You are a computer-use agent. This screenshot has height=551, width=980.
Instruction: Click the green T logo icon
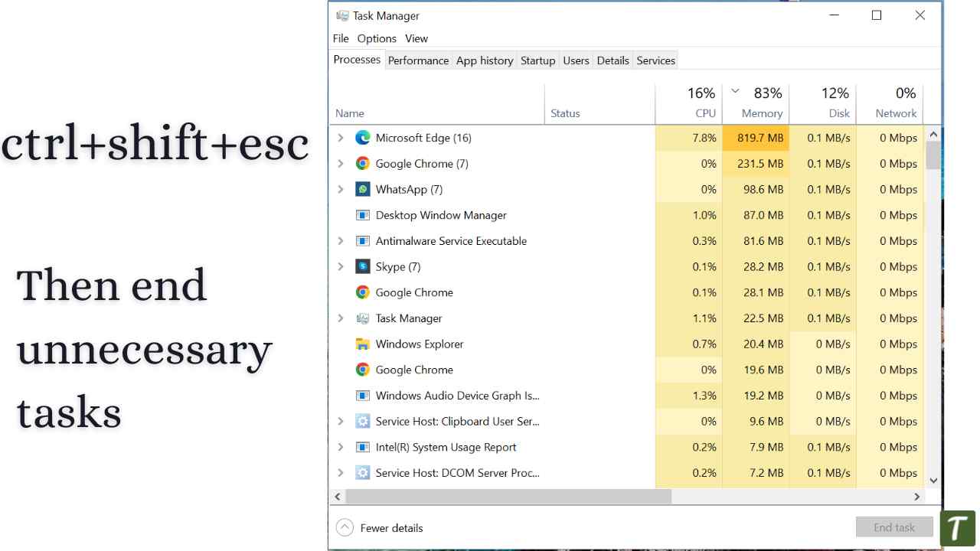pos(958,529)
